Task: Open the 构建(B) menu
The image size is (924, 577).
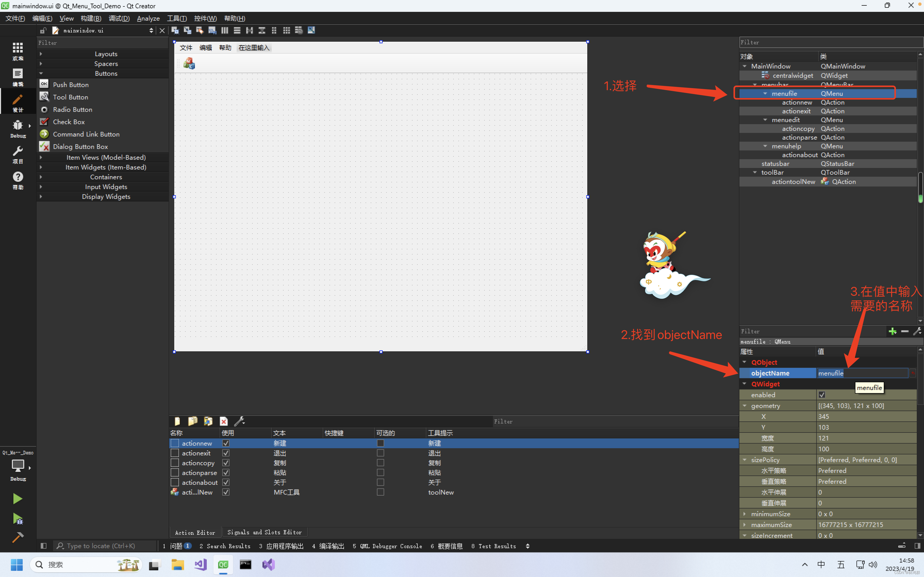Action: tap(91, 18)
